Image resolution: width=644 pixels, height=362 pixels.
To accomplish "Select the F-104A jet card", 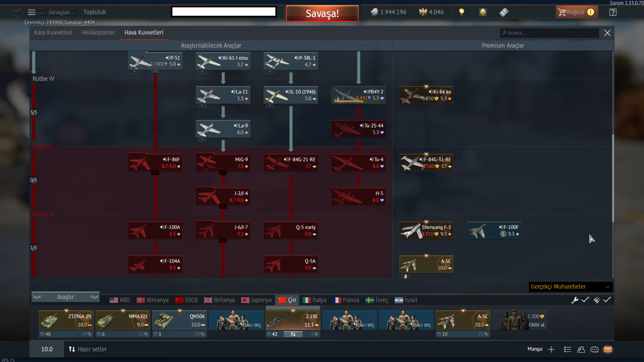I will (x=155, y=264).
